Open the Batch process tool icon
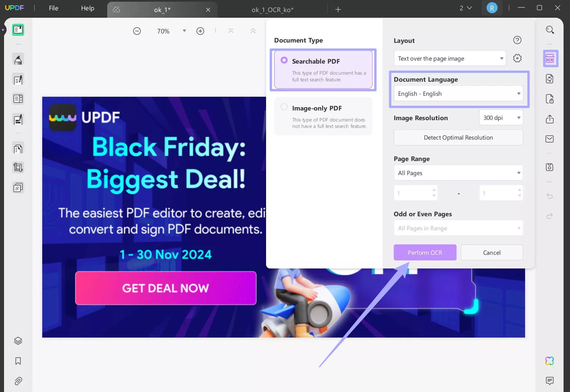The width and height of the screenshot is (570, 392). click(18, 187)
